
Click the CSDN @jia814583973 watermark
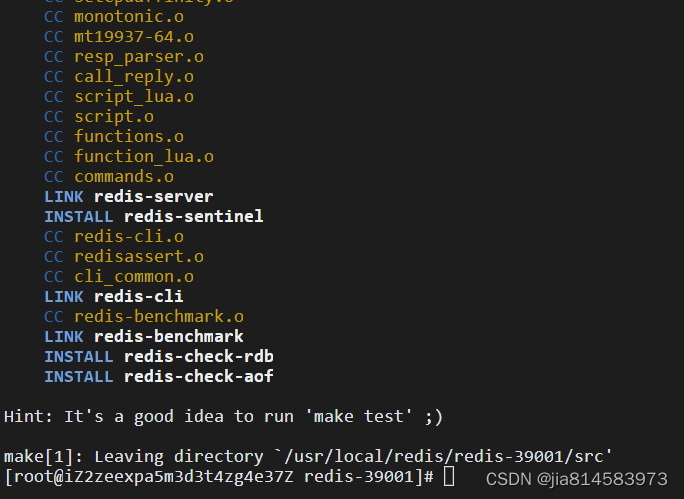pyautogui.click(x=577, y=479)
